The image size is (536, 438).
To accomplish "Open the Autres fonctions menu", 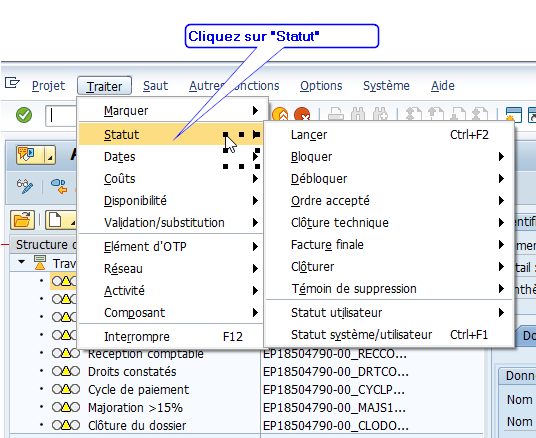I will point(234,85).
